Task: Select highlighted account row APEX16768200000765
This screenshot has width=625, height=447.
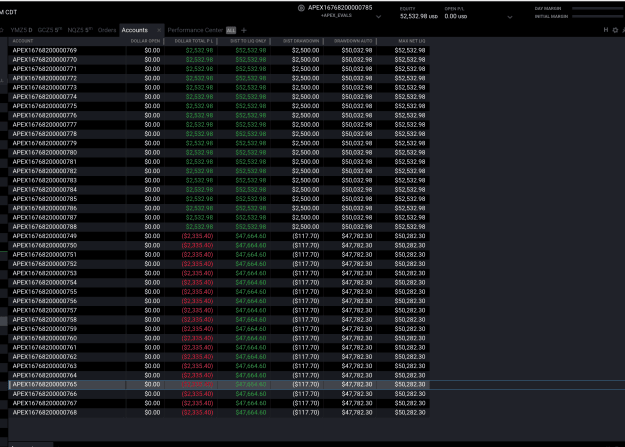Action: pos(219,385)
